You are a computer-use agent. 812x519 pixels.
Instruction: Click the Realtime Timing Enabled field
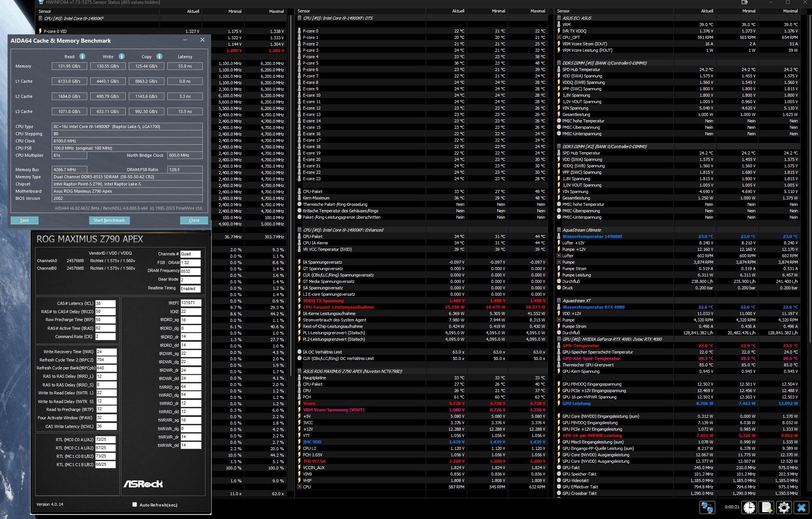click(x=190, y=289)
